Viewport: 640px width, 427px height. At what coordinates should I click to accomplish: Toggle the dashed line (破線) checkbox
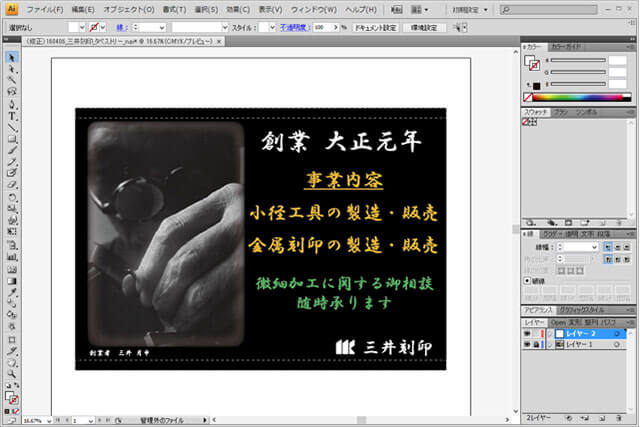(x=527, y=281)
